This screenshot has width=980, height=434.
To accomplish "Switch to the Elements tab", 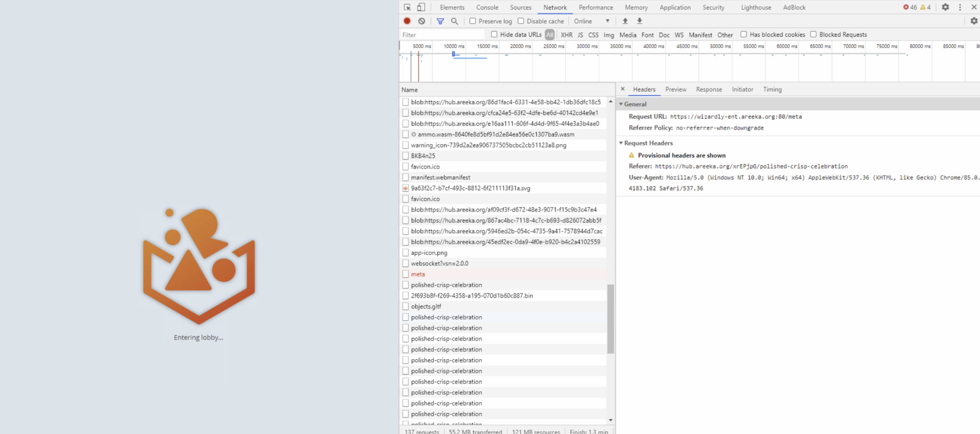I will coord(452,7).
